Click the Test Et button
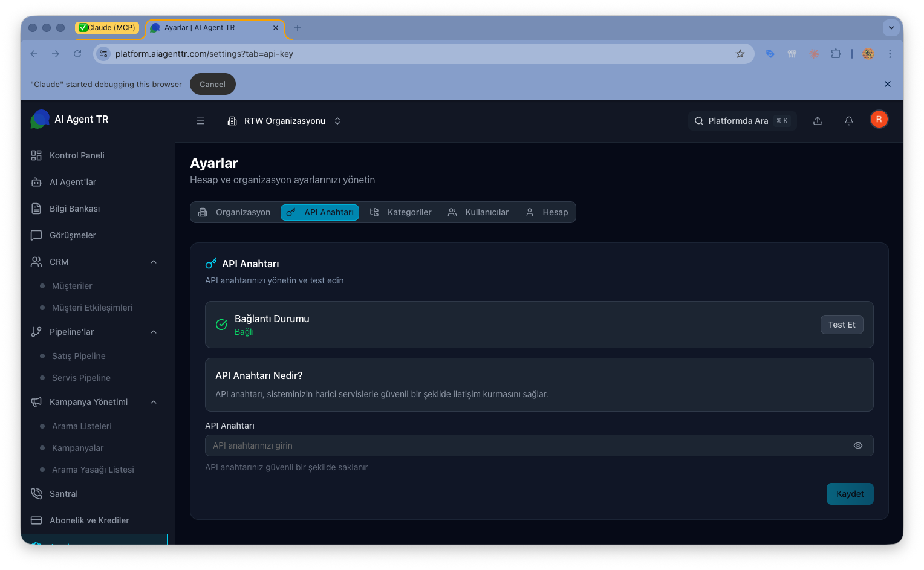Screen dimensions: 924x570 pyautogui.click(x=842, y=325)
